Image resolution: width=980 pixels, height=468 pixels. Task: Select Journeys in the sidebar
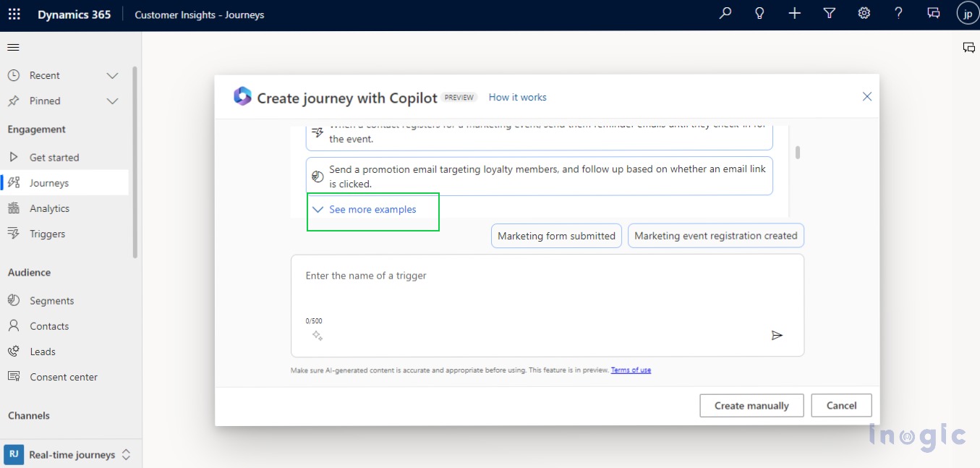pos(64,183)
